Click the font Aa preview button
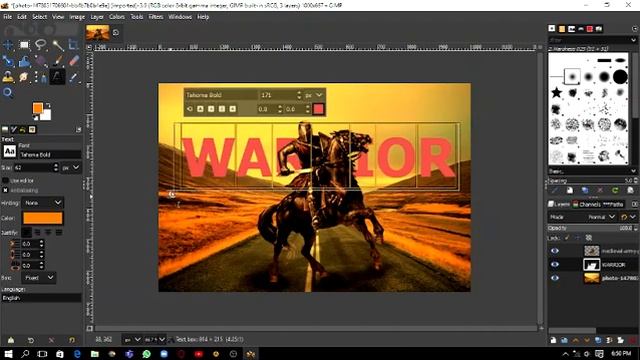This screenshot has width=640, height=360. [x=9, y=151]
